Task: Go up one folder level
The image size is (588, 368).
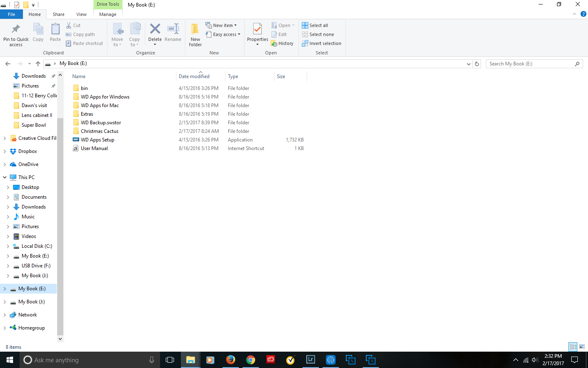Action: coord(38,64)
